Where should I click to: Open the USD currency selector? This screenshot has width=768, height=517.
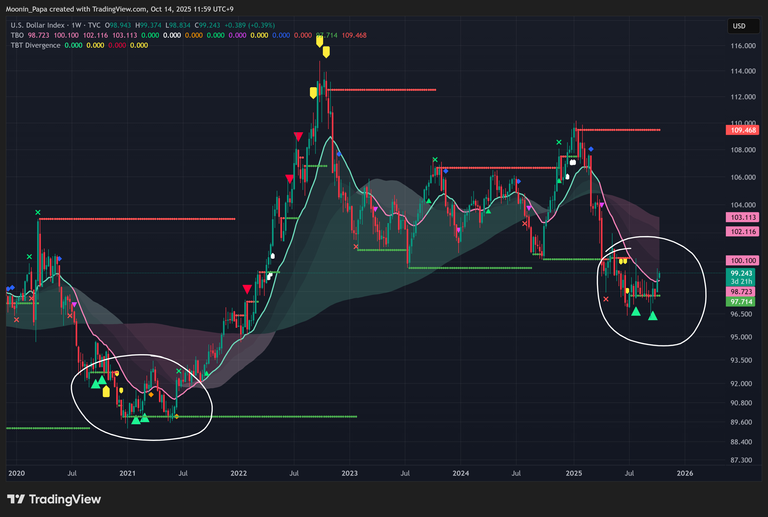pyautogui.click(x=738, y=26)
